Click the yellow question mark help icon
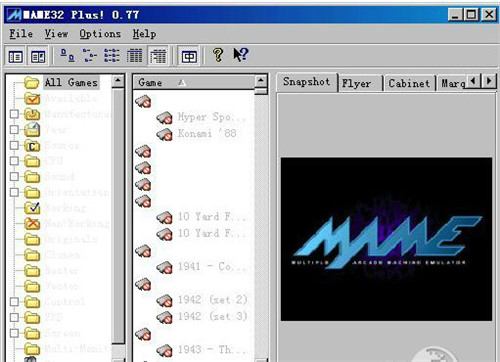Image resolution: width=500 pixels, height=362 pixels. [x=218, y=55]
